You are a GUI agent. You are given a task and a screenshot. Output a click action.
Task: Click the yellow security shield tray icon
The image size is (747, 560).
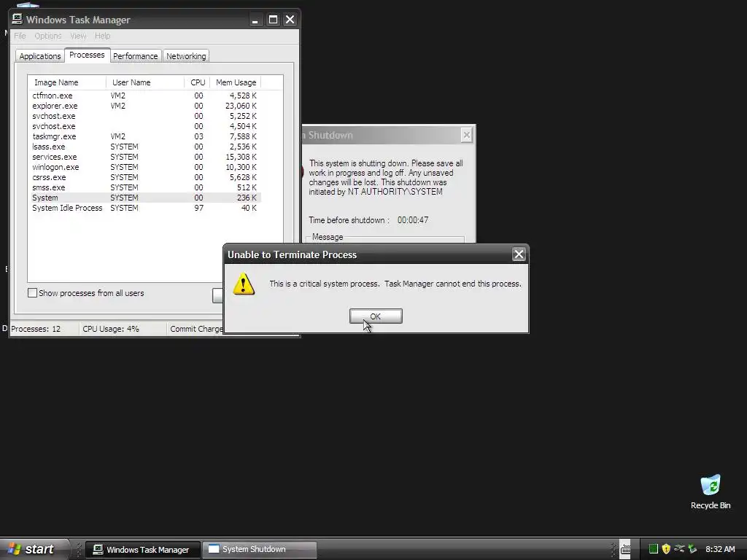click(x=666, y=549)
